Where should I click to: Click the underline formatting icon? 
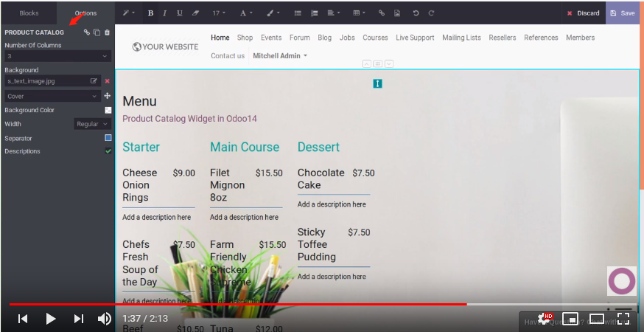tap(180, 13)
